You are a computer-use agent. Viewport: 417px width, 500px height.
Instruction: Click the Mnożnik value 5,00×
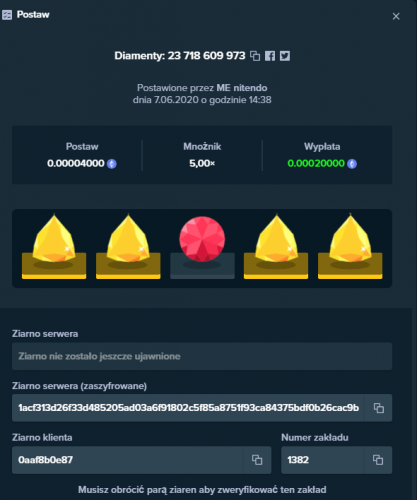click(x=202, y=163)
